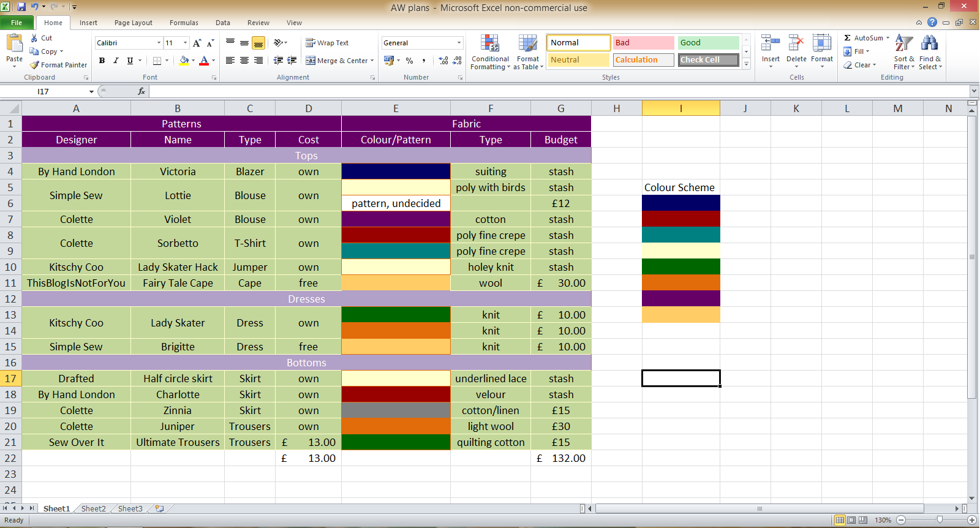Viewport: 980px width, 528px height.
Task: Open the Sort & Filter menu
Action: coord(904,53)
